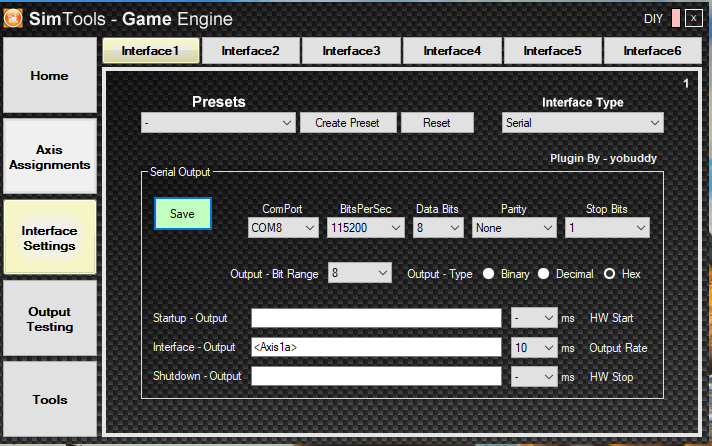Select the Hex output type
712x446 pixels.
[x=608, y=274]
